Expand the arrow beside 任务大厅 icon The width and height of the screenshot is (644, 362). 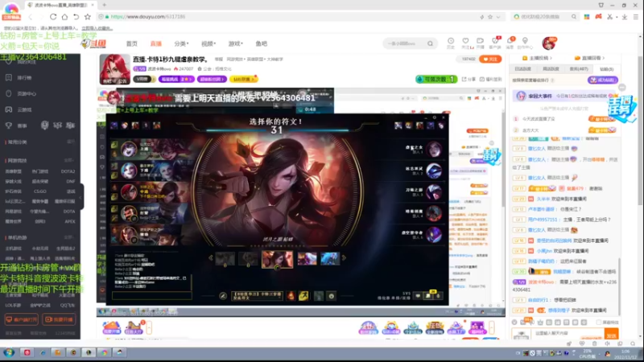[x=149, y=327]
